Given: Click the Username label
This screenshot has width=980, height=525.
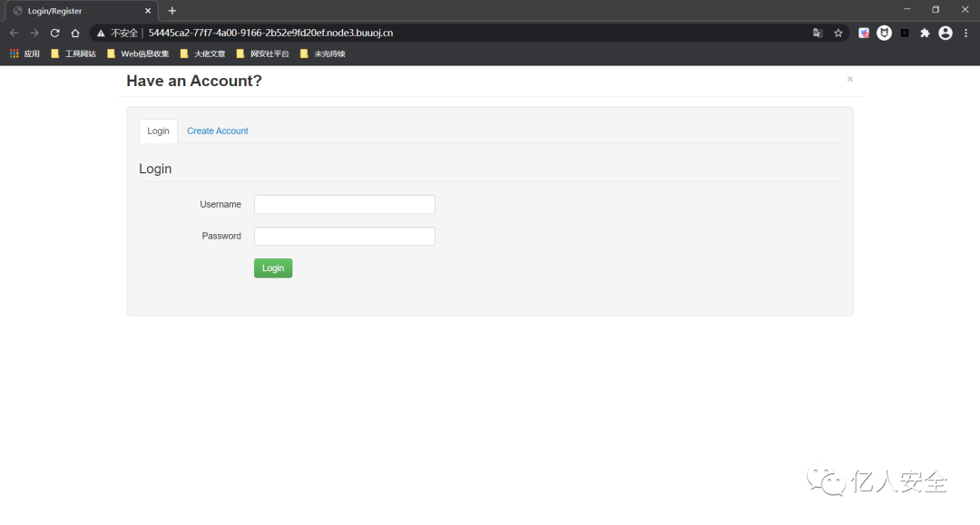Looking at the screenshot, I should coord(220,204).
